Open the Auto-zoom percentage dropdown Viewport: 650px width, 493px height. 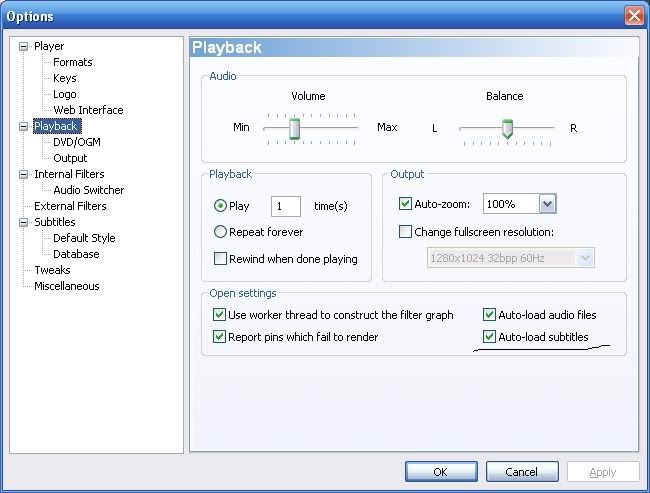(x=547, y=204)
